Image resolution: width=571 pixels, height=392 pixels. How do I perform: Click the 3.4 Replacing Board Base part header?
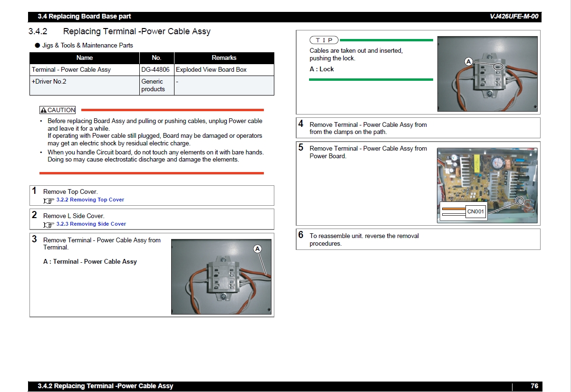[x=84, y=17]
